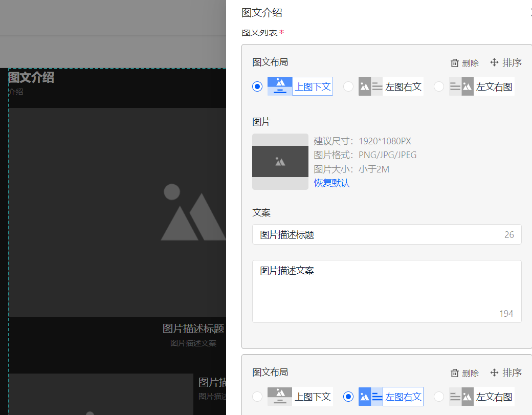
Task: Close the 图文介绍 settings panel
Action: pos(529,12)
